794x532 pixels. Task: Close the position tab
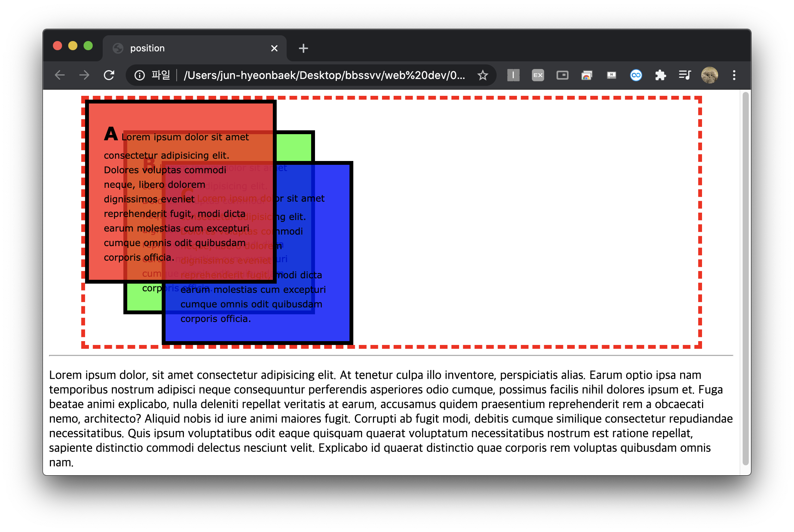[x=274, y=48]
